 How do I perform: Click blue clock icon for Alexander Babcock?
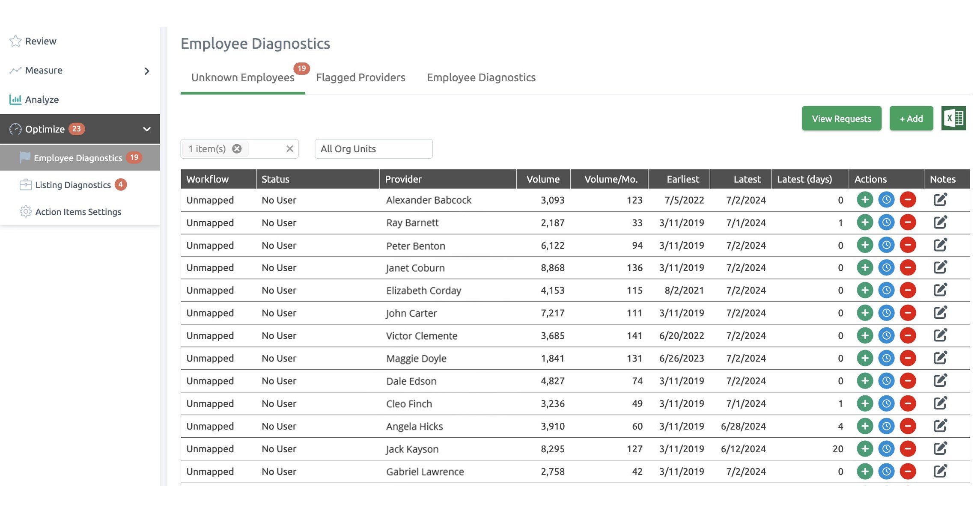tap(886, 200)
